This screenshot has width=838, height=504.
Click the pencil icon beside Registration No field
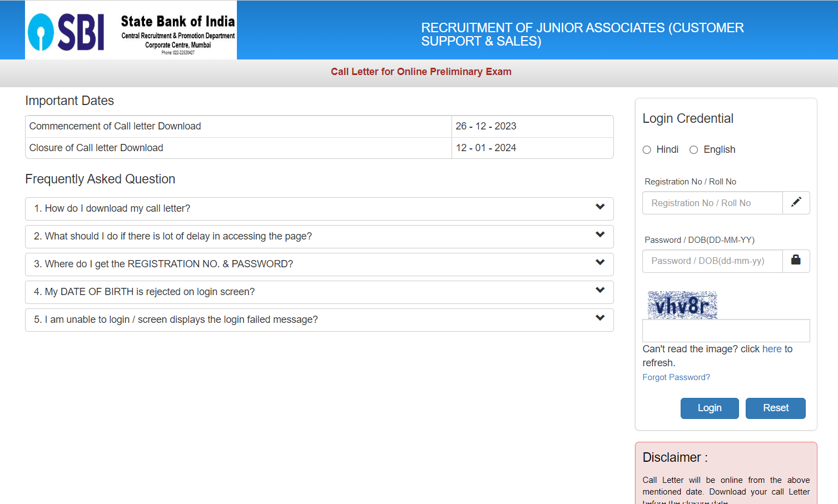[x=796, y=202]
